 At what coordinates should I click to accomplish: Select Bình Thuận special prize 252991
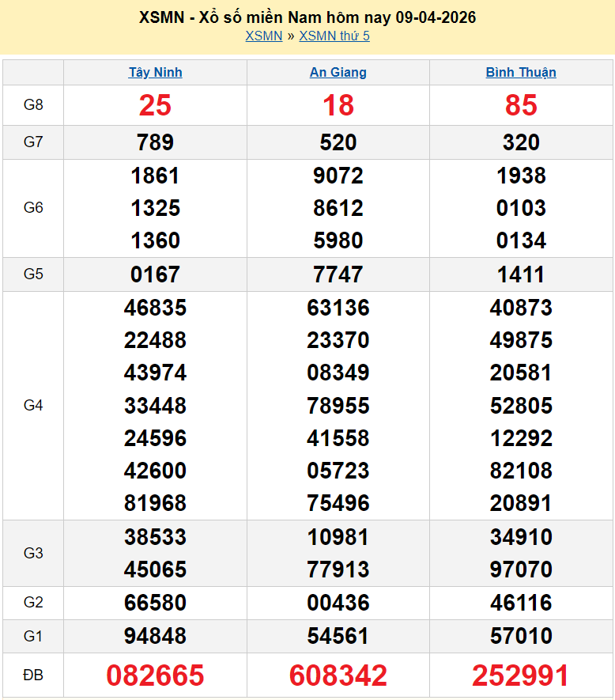pos(521,675)
